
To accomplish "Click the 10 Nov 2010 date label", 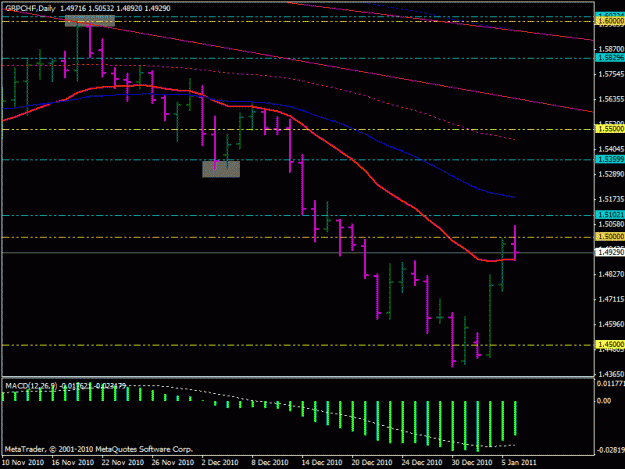I will (x=23, y=463).
